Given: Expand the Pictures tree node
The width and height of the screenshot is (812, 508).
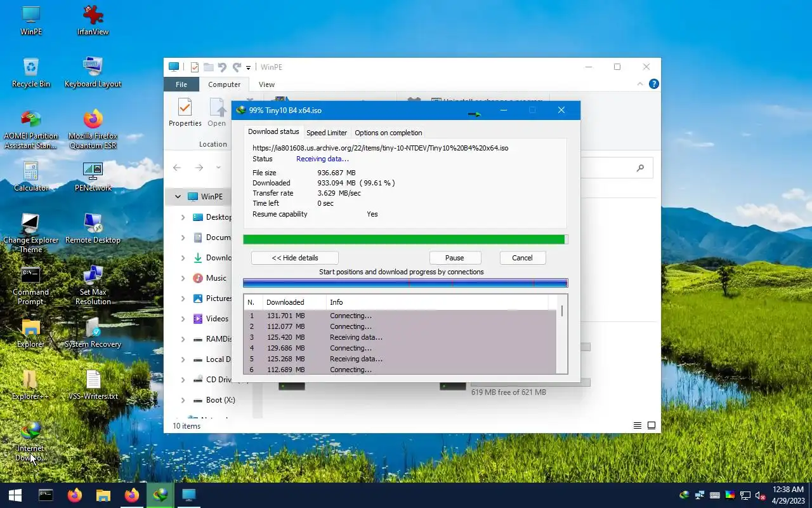Looking at the screenshot, I should point(183,298).
